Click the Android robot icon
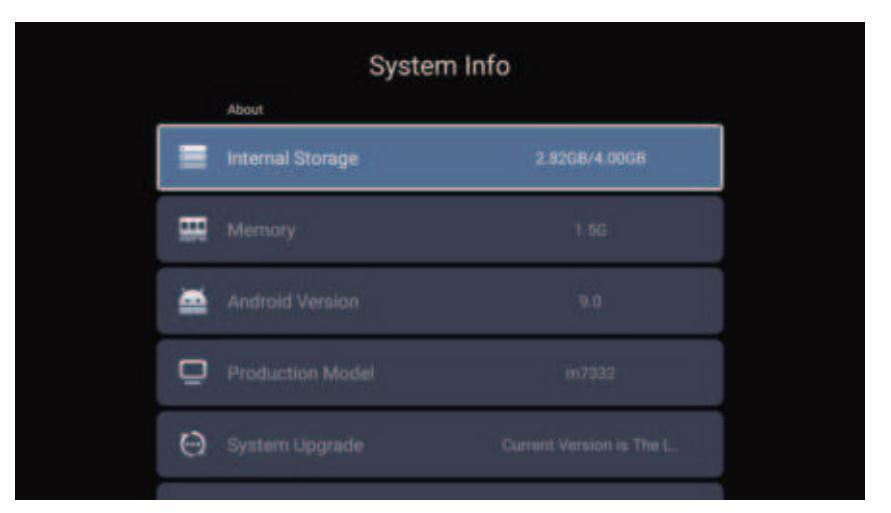 pyautogui.click(x=190, y=302)
